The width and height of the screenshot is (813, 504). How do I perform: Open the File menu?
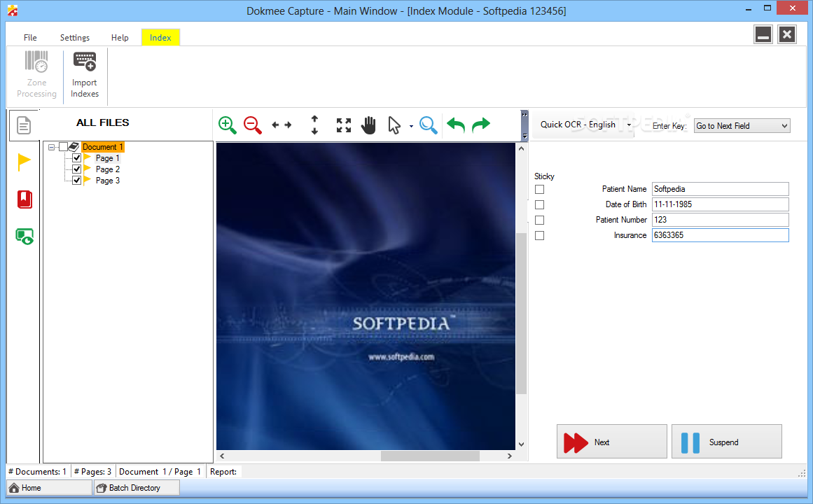[30, 37]
